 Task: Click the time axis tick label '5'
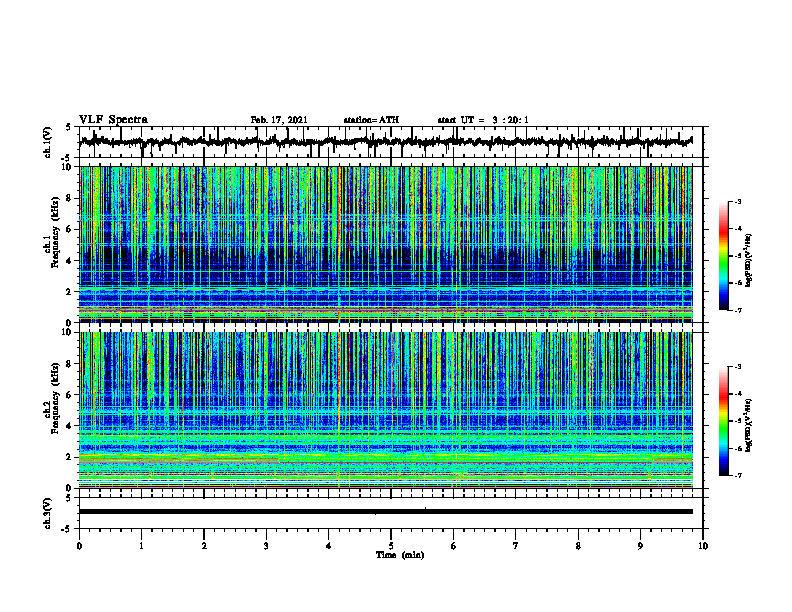pyautogui.click(x=391, y=546)
